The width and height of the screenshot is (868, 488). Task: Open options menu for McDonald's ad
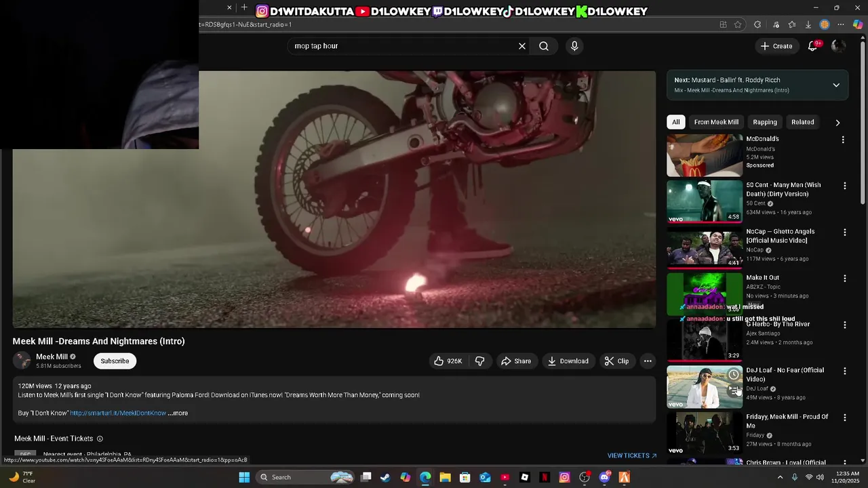843,140
